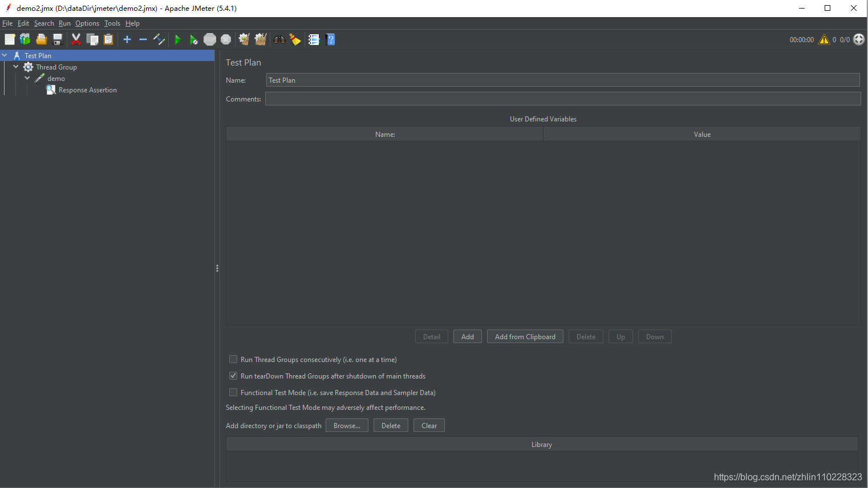Screen dimensions: 868x488
Task: Uncheck Run tearDown Thread Groups checkbox
Action: [233, 376]
